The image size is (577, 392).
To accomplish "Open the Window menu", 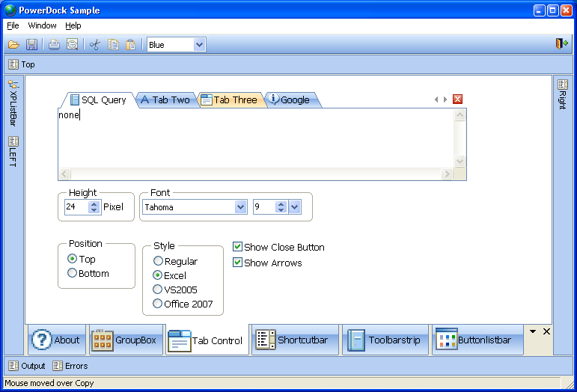I will click(x=43, y=25).
